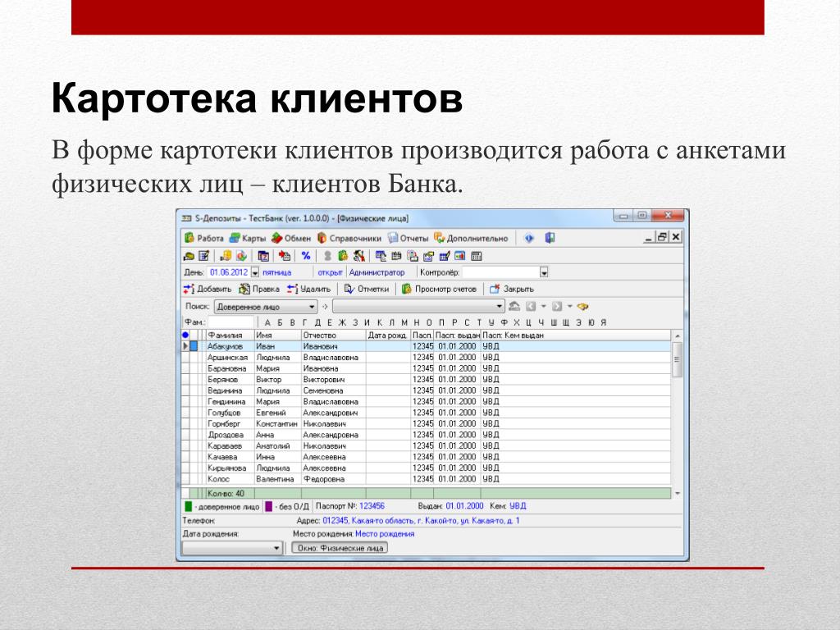Click the table vertical scrollbar thumb
The width and height of the screenshot is (840, 630).
tap(677, 359)
